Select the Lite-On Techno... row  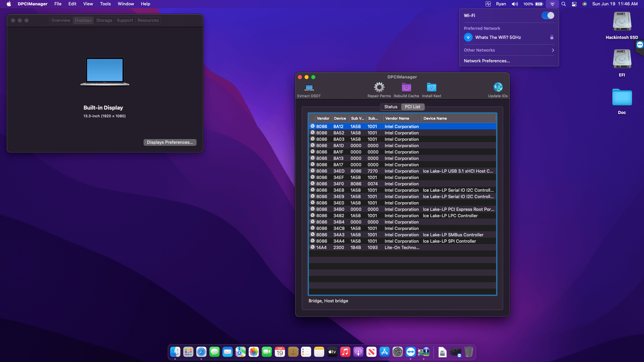(402, 247)
